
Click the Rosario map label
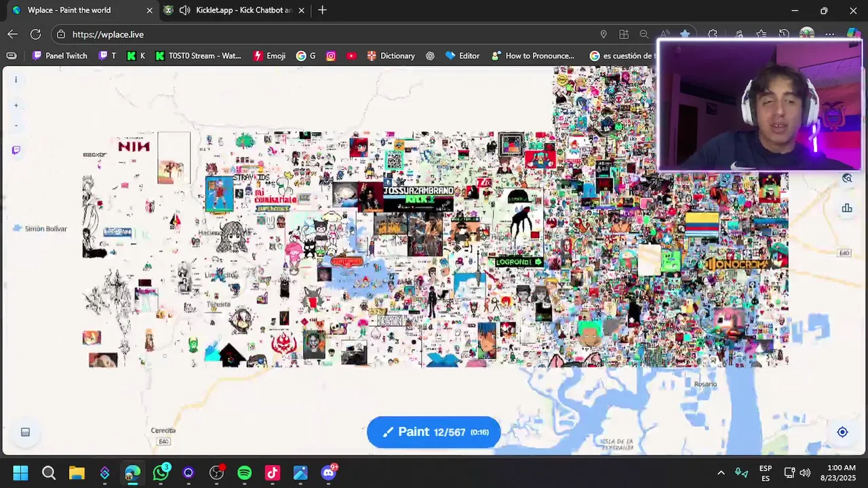coord(705,384)
